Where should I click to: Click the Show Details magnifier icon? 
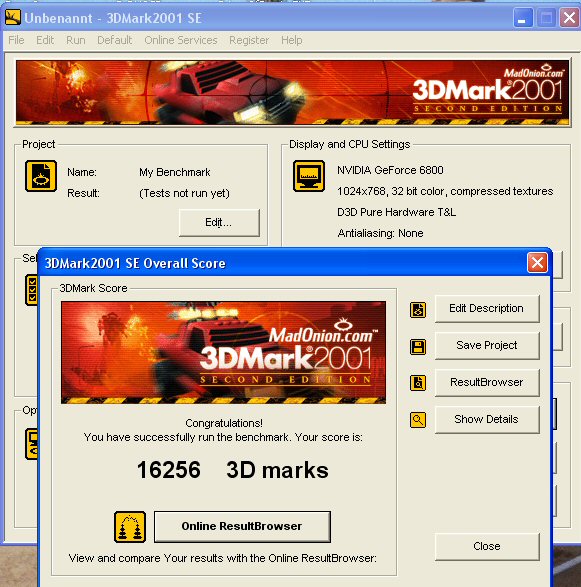(418, 420)
